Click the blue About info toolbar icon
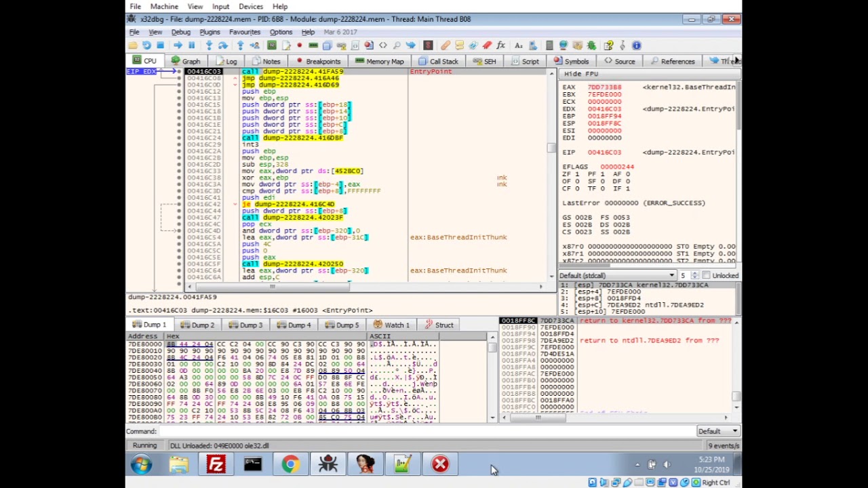868x488 pixels. [x=636, y=45]
